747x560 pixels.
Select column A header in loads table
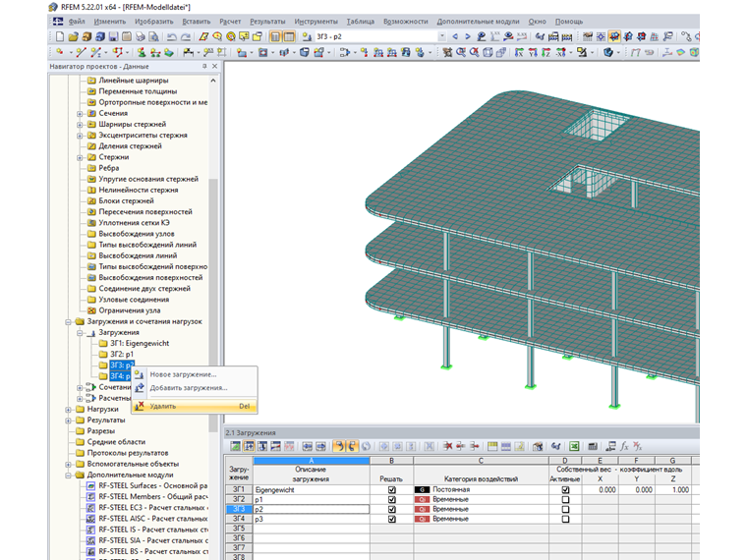click(312, 461)
